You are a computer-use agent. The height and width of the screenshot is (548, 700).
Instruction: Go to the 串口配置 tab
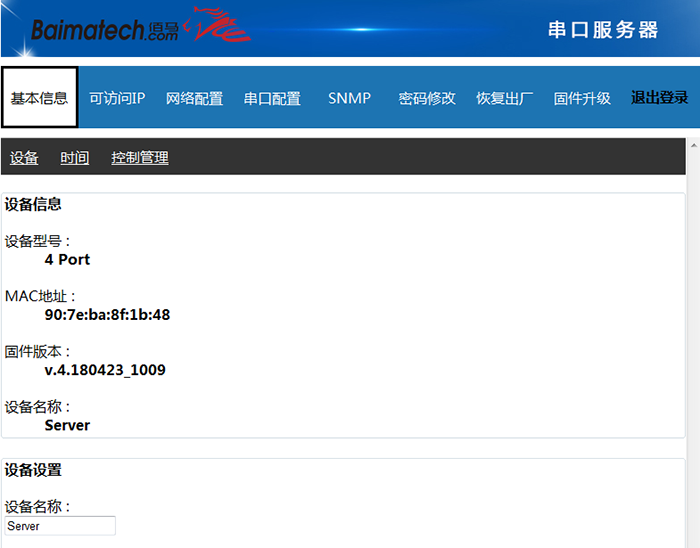point(272,98)
